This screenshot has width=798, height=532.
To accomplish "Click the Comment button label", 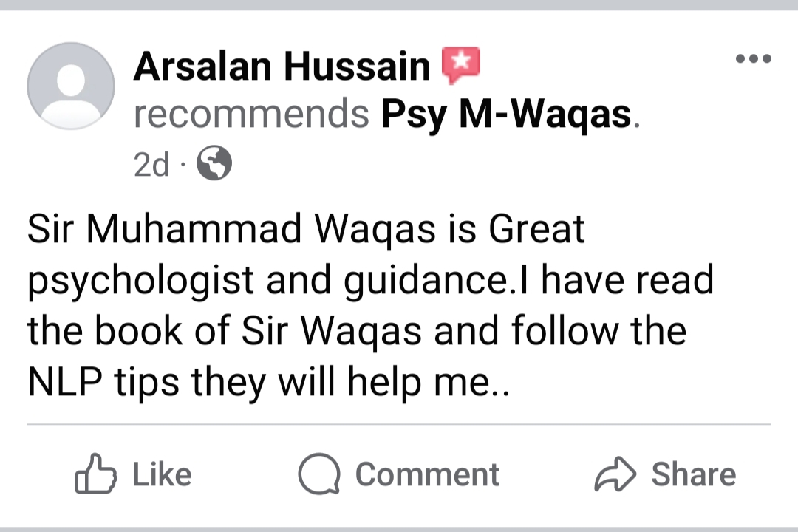I will [x=427, y=474].
